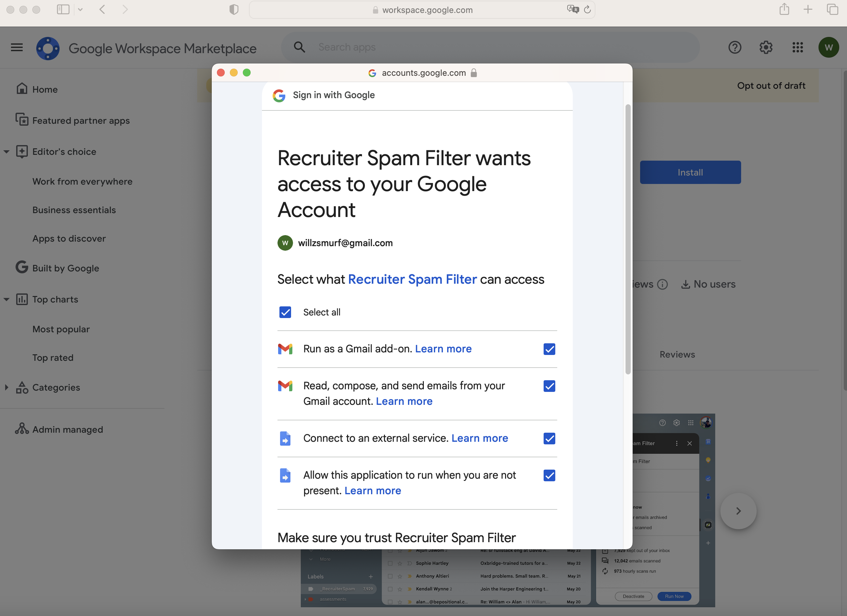Click the reviews info icon

coord(662,285)
